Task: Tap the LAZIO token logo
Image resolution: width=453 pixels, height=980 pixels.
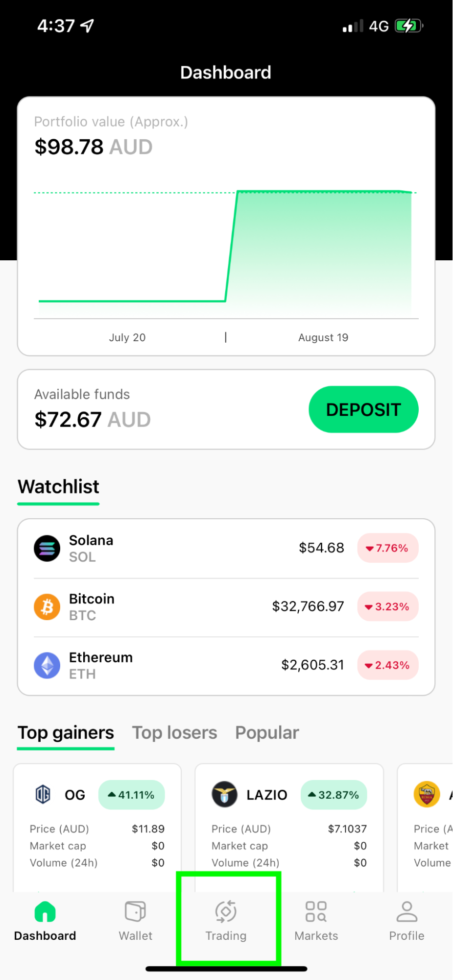Action: click(x=224, y=794)
